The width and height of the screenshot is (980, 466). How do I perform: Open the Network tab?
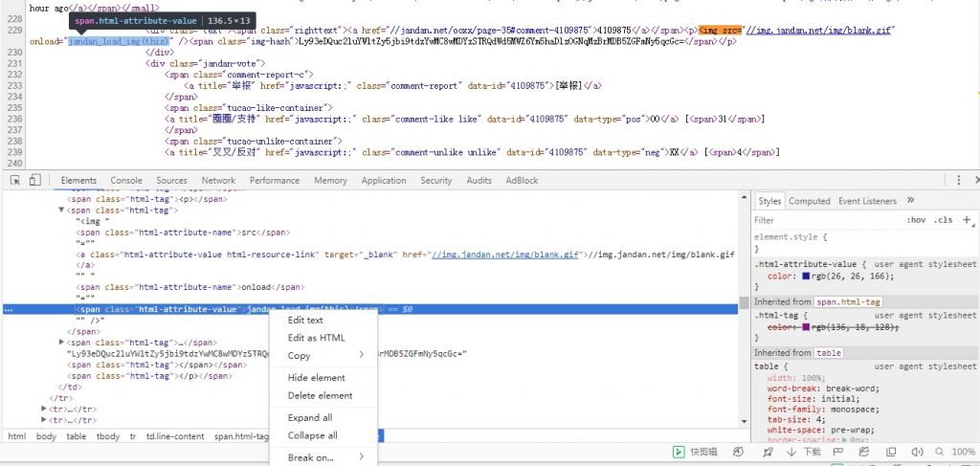[218, 180]
